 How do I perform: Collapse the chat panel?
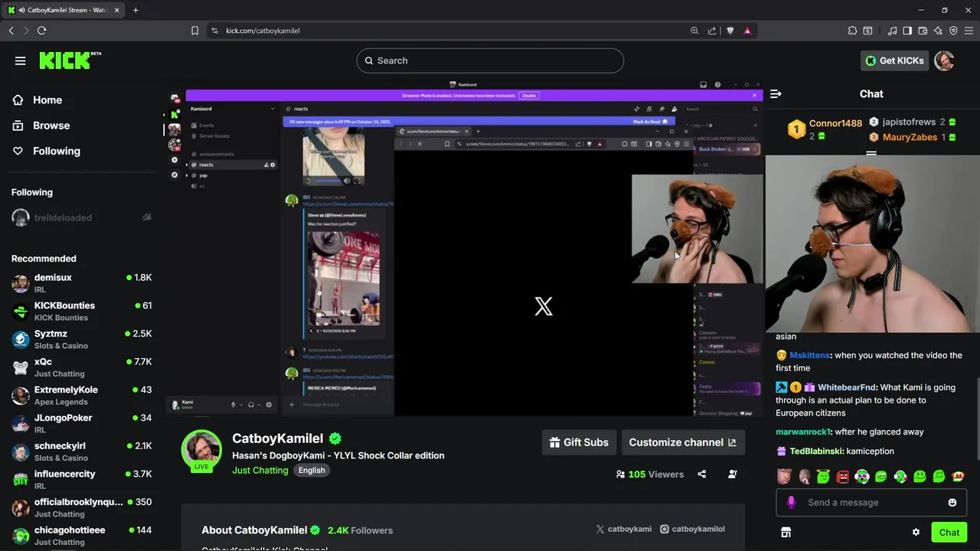tap(776, 94)
